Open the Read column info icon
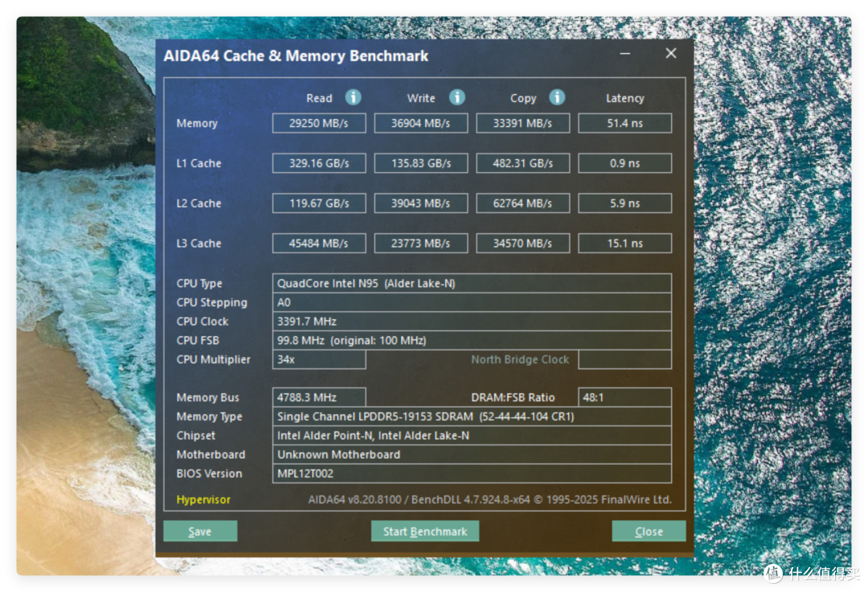The width and height of the screenshot is (868, 592). (353, 97)
